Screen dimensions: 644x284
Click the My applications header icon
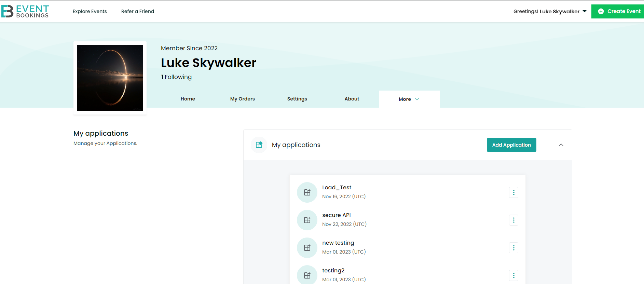[259, 145]
